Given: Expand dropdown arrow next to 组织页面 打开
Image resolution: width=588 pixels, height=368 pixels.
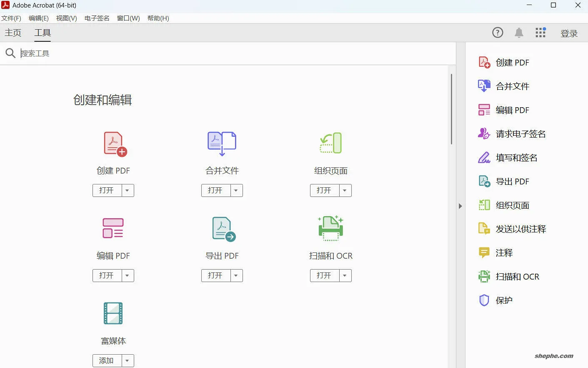Looking at the screenshot, I should (345, 190).
